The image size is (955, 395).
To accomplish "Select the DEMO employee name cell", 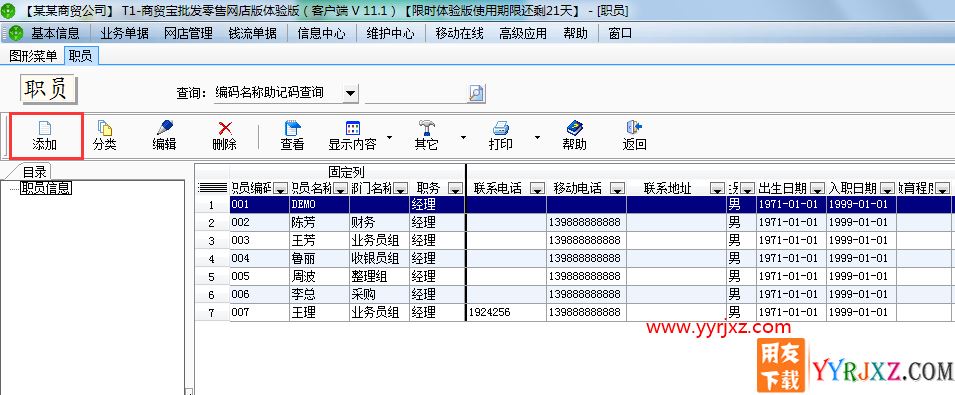I will (x=319, y=205).
